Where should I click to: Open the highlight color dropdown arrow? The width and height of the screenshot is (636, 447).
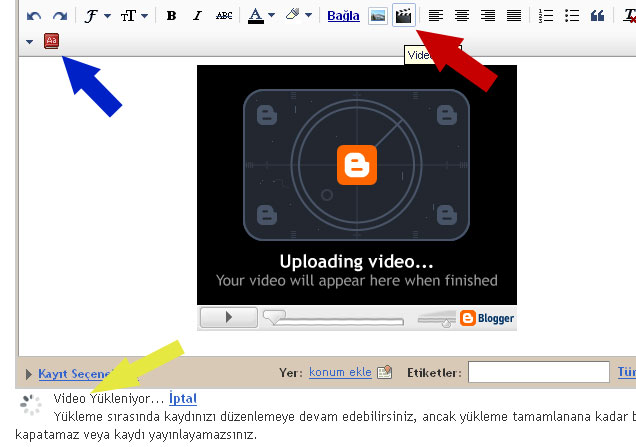click(x=309, y=15)
